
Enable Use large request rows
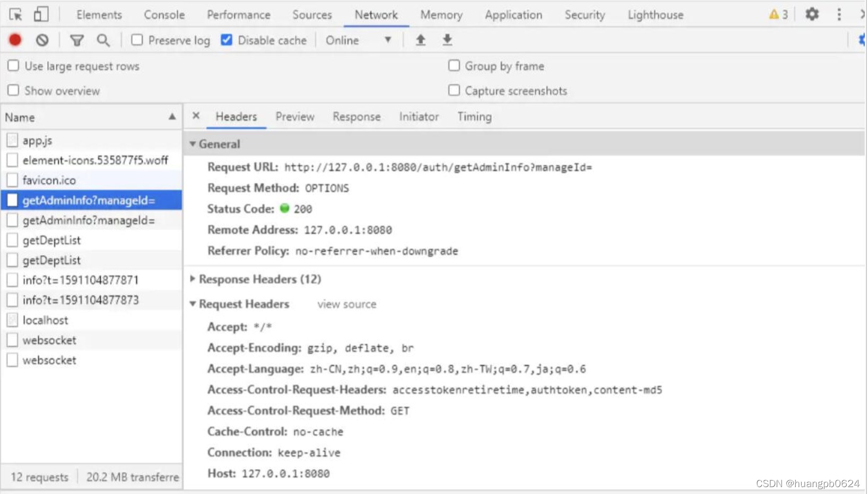[x=13, y=65]
